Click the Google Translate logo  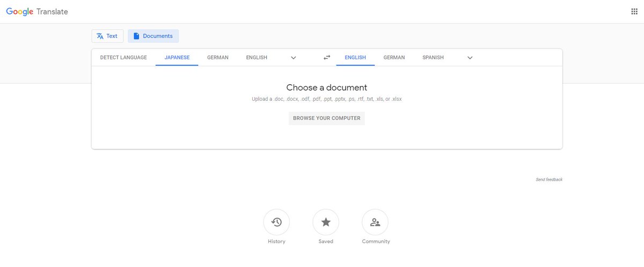pos(37,11)
